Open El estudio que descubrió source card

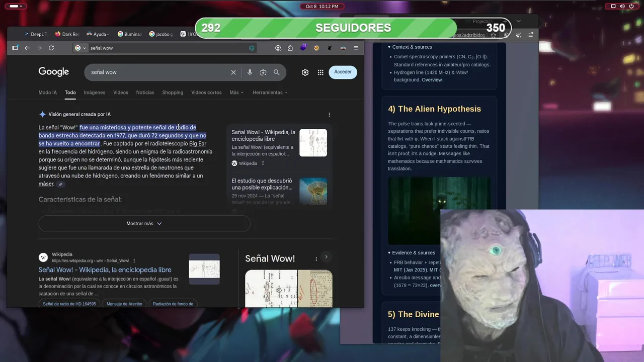279,191
